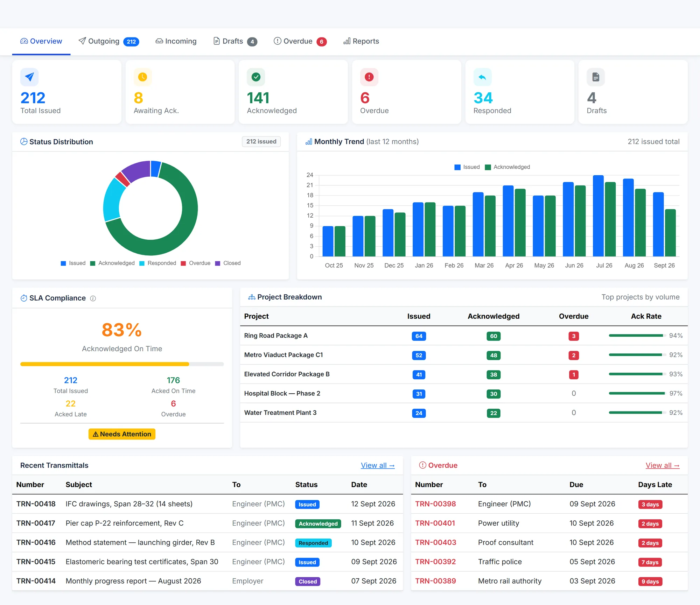Click the clock Awaiting Ack. icon
700x605 pixels.
(x=143, y=77)
